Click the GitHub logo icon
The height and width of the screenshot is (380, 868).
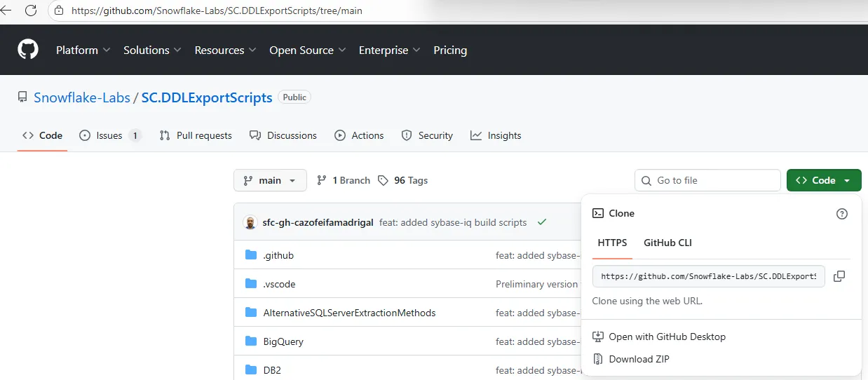[x=28, y=50]
